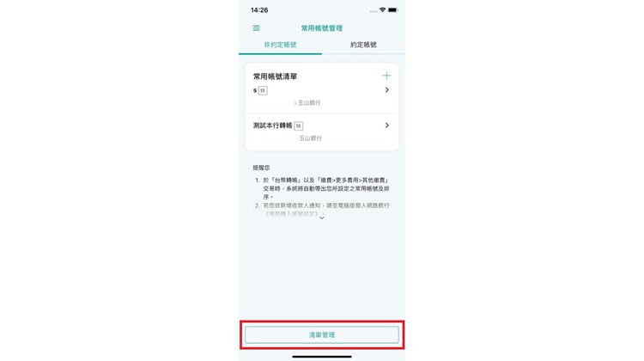Select the 測試本行轉帳 account row

[322, 132]
